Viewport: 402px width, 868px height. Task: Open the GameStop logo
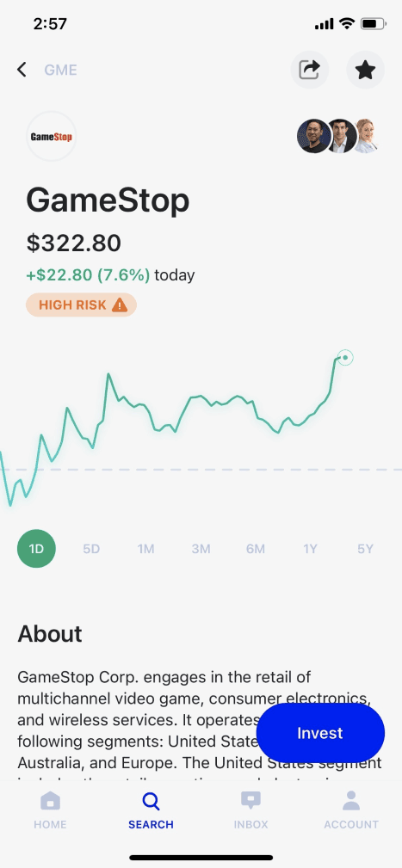51,136
